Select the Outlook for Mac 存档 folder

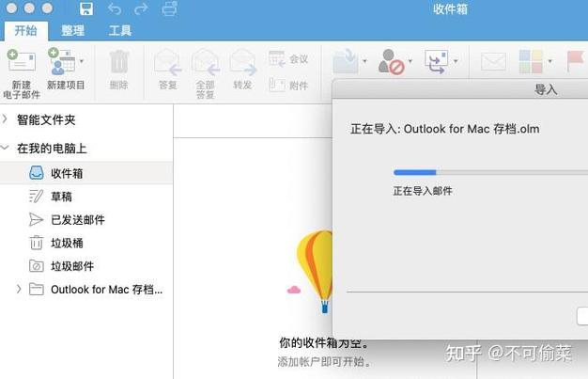[86, 290]
